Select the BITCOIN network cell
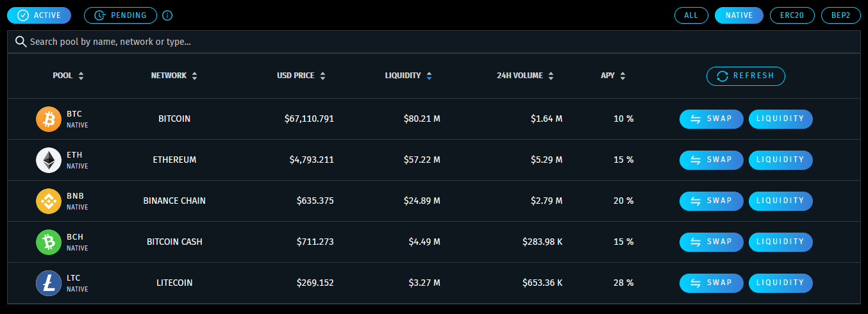Screen dimensions: 868x314 click(x=174, y=119)
